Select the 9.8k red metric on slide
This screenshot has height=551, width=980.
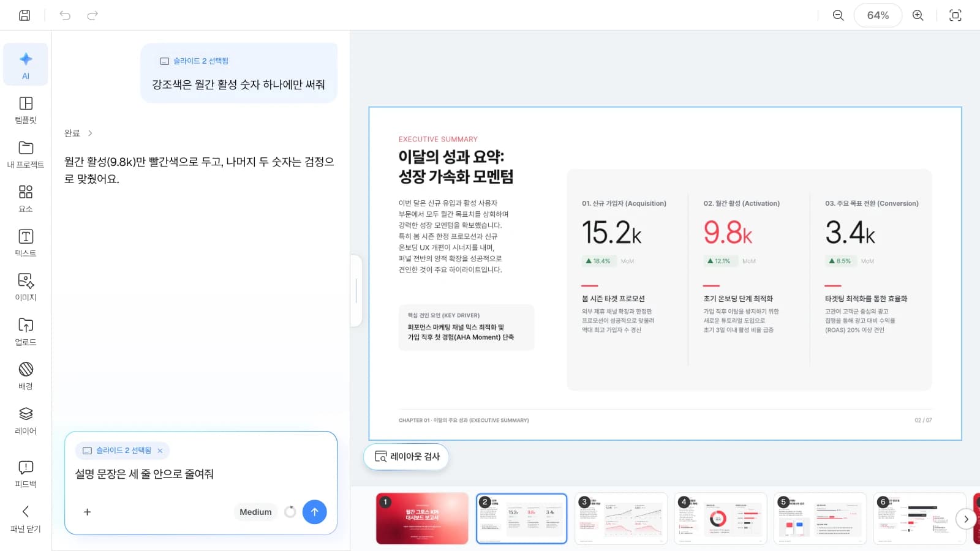point(728,233)
